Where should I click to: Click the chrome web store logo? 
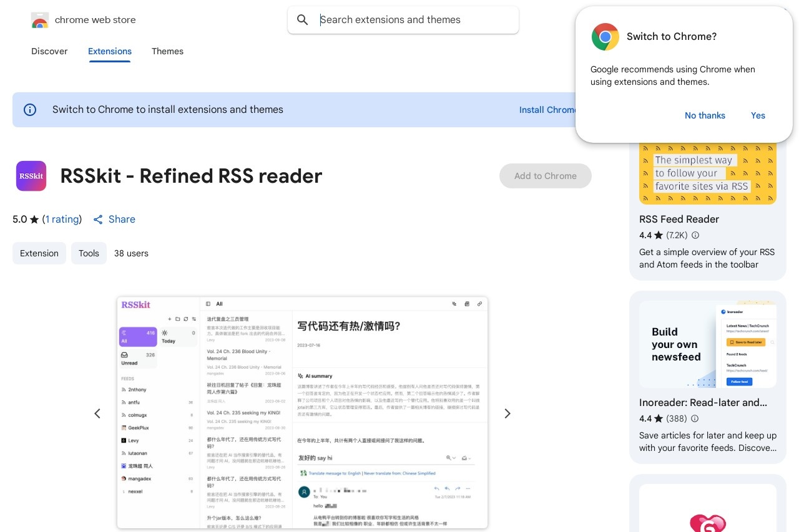coord(39,20)
